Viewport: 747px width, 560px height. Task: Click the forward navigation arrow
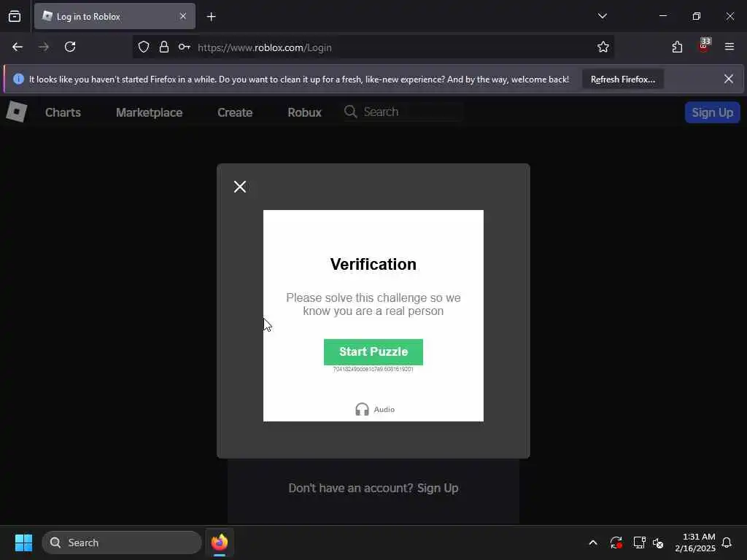pyautogui.click(x=44, y=47)
